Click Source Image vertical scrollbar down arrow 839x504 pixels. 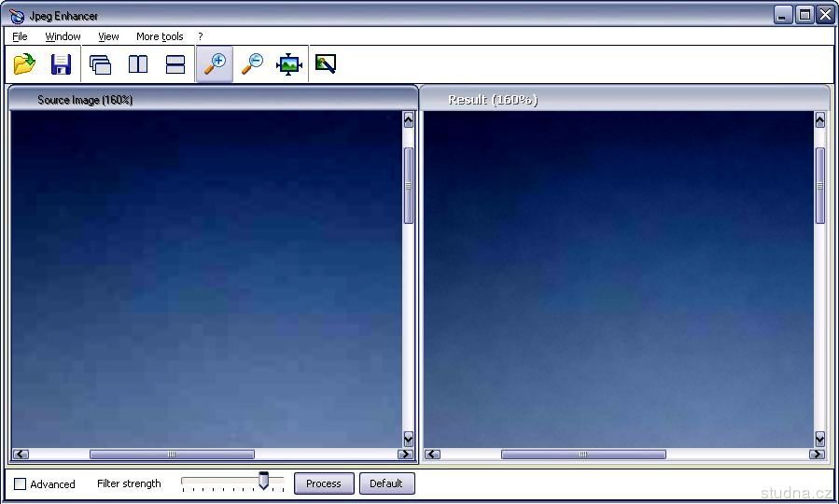click(408, 439)
